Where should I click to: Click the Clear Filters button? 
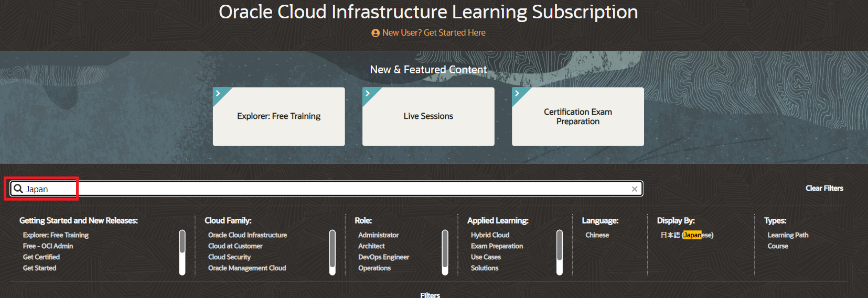(x=824, y=189)
